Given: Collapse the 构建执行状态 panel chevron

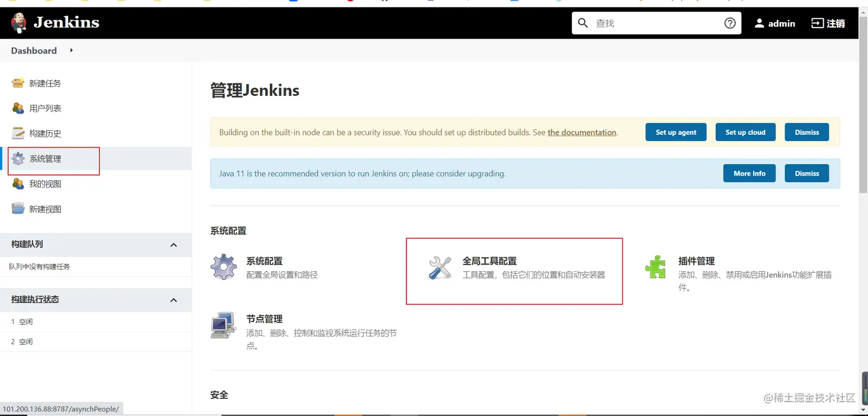Looking at the screenshot, I should (x=174, y=300).
